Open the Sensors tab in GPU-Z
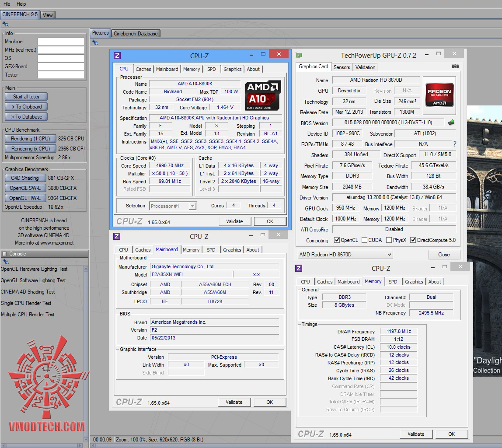Screen dimensions: 502x448 [342, 67]
